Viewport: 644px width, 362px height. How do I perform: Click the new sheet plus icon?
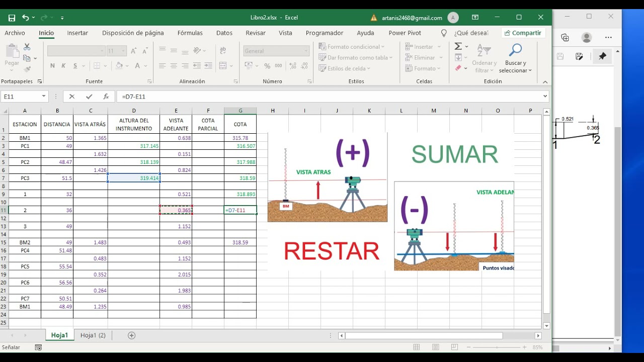pyautogui.click(x=132, y=335)
